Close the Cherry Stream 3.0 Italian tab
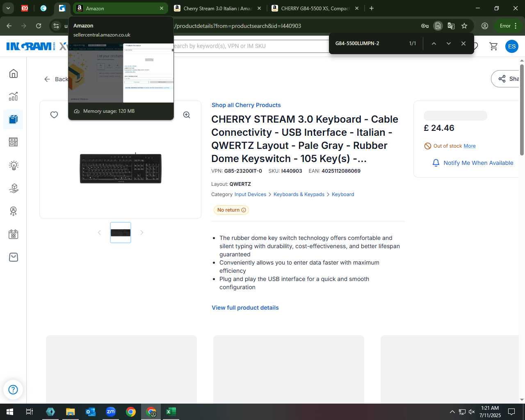This screenshot has height=420, width=525. [259, 8]
